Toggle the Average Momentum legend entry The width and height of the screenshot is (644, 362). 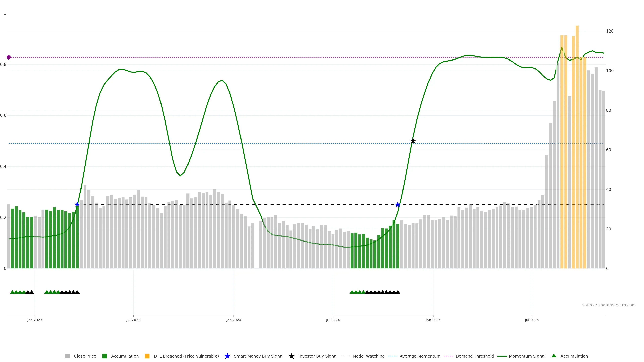click(x=420, y=356)
